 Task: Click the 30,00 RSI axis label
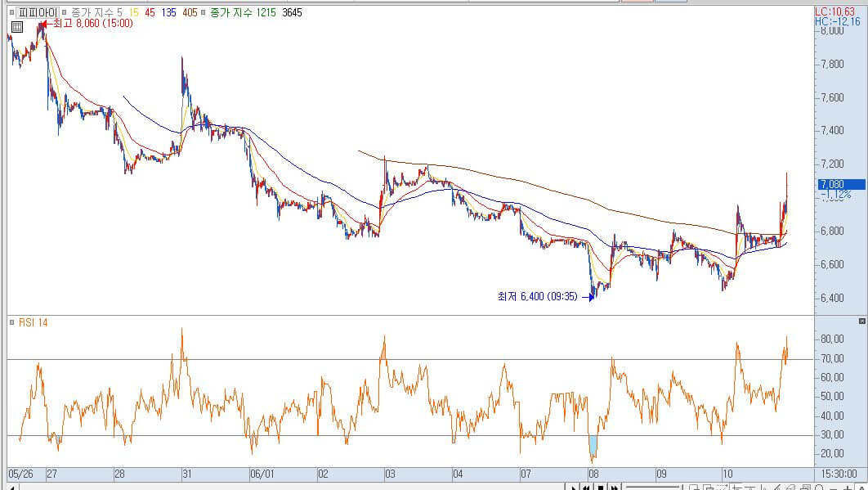(833, 434)
